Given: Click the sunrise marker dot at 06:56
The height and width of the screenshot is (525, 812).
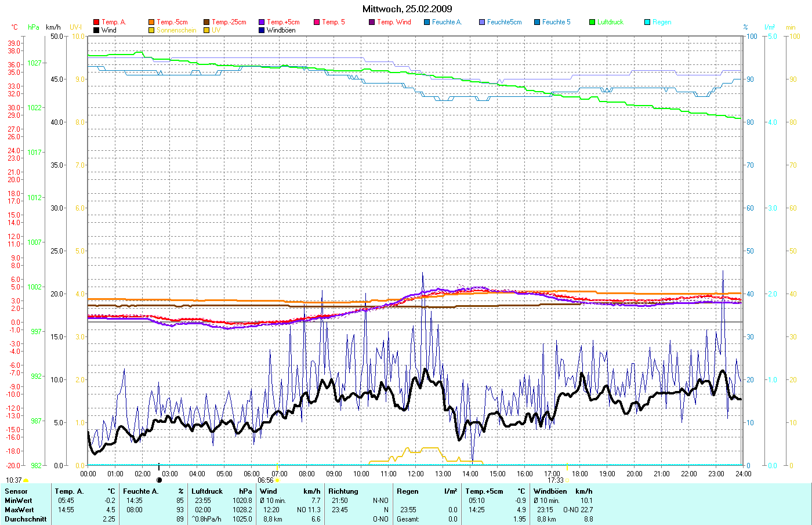Looking at the screenshot, I should coord(277,480).
